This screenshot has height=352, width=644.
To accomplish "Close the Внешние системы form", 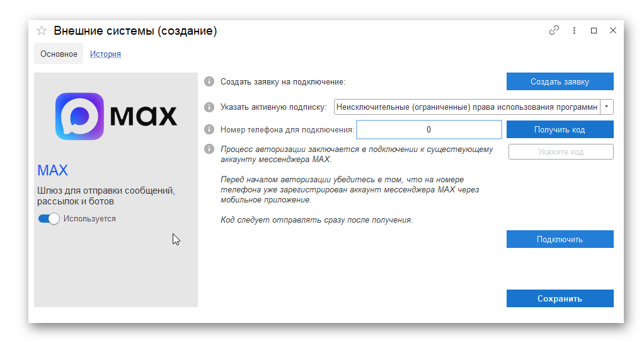I will [x=613, y=30].
